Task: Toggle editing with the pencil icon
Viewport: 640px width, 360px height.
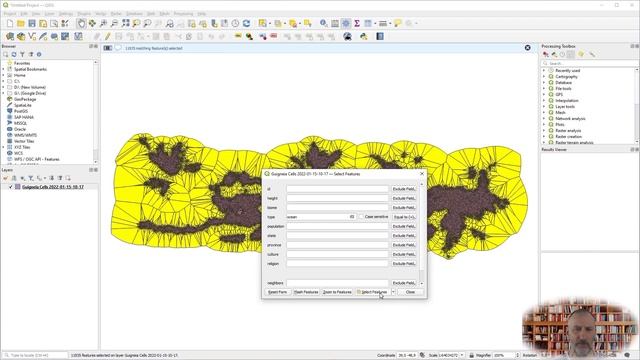Action: [107, 37]
